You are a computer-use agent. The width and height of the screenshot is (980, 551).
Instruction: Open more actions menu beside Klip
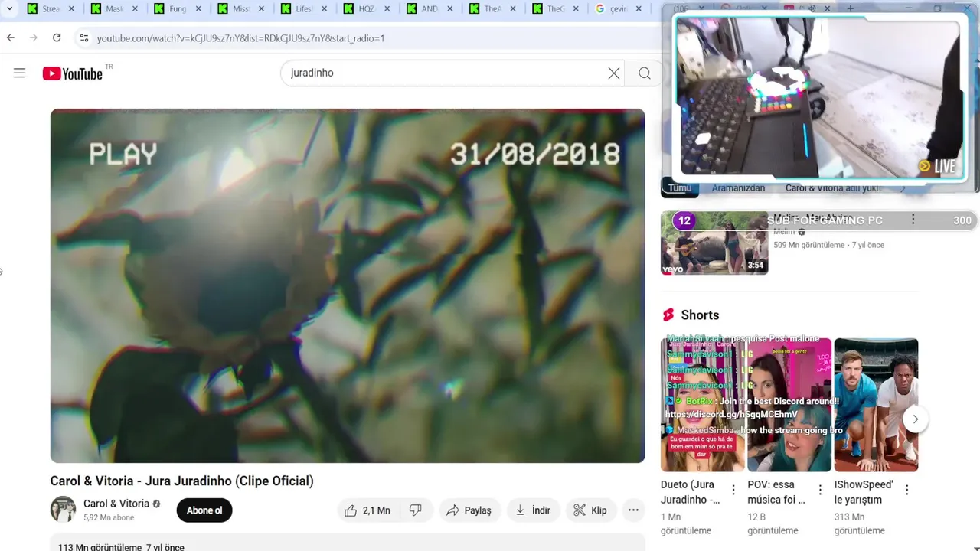(633, 510)
